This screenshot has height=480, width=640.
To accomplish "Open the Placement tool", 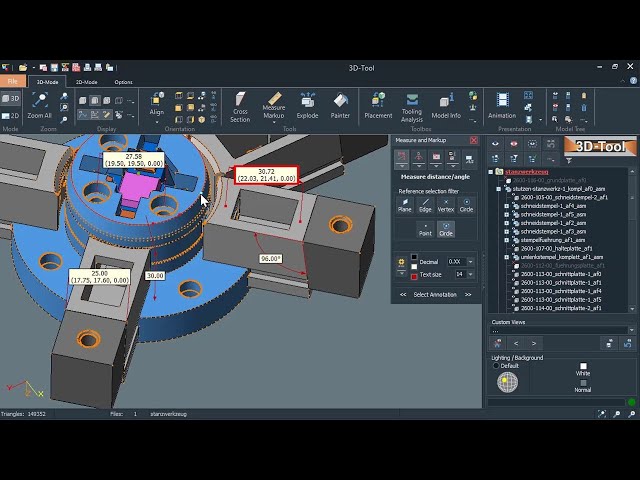I will 378,105.
